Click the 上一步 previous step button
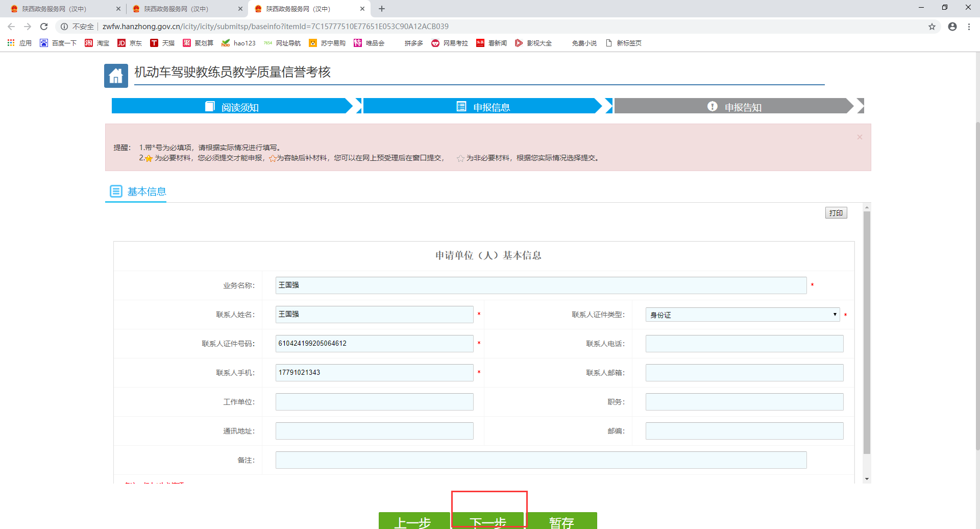This screenshot has height=529, width=980. click(413, 521)
